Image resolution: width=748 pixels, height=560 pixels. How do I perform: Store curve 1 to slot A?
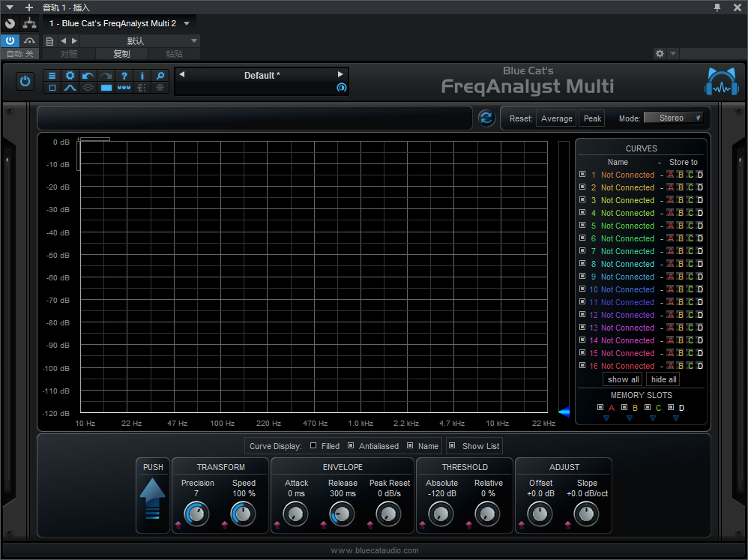(x=670, y=175)
